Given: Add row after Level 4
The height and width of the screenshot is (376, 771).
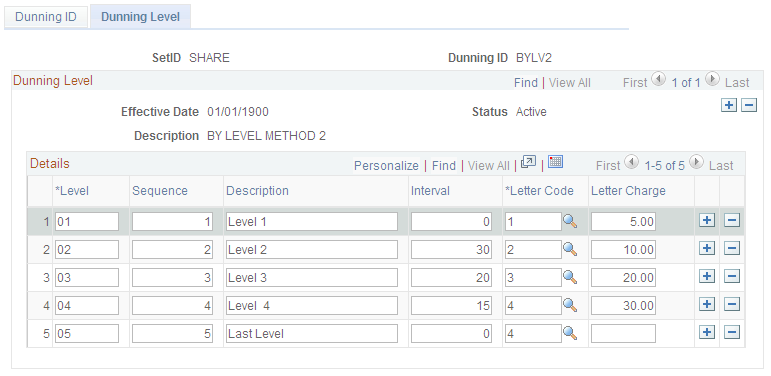Looking at the screenshot, I should point(707,305).
